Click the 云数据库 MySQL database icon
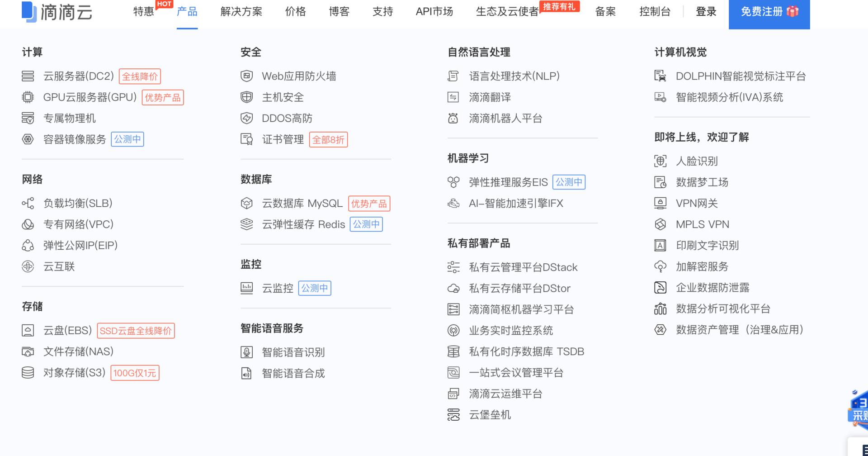 [246, 204]
